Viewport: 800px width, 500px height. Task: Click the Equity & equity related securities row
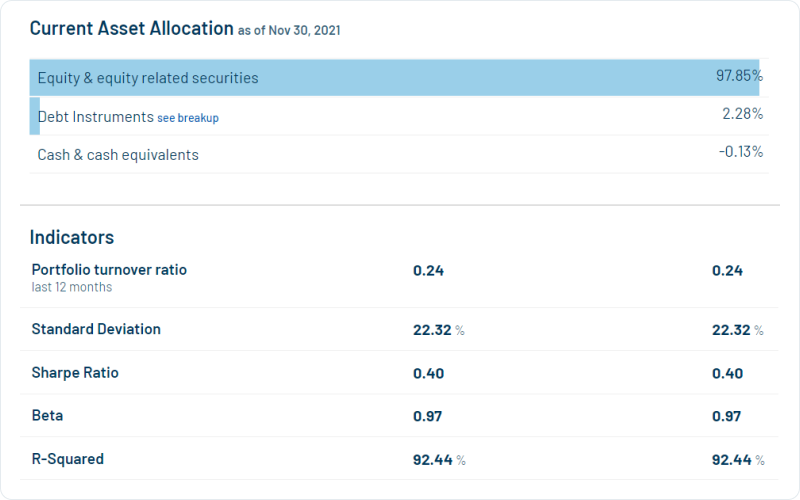[x=148, y=78]
